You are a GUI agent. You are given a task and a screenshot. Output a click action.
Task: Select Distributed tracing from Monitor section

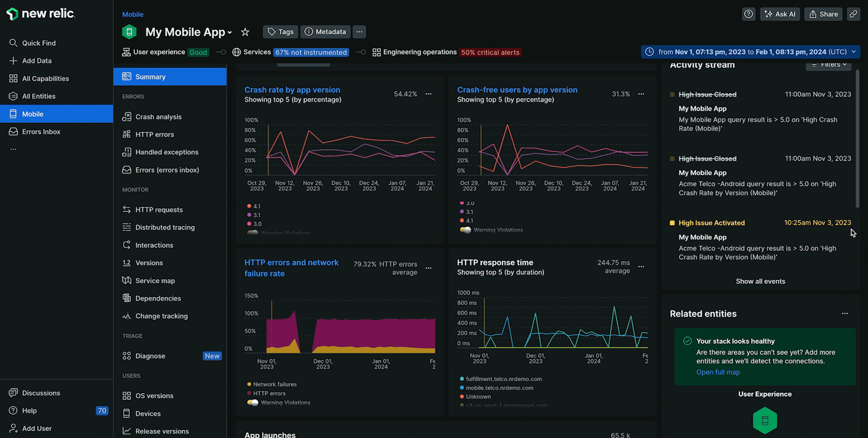(164, 228)
